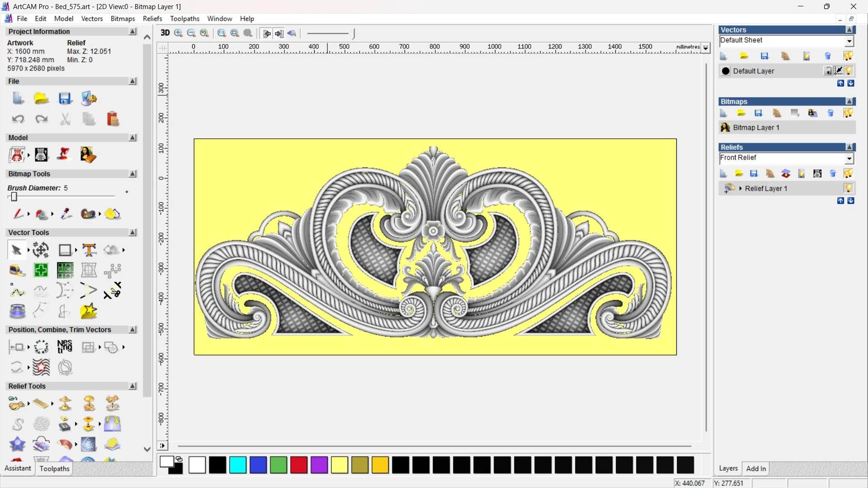Click the Save file icon
Image resolution: width=868 pixels, height=488 pixels.
click(x=65, y=99)
